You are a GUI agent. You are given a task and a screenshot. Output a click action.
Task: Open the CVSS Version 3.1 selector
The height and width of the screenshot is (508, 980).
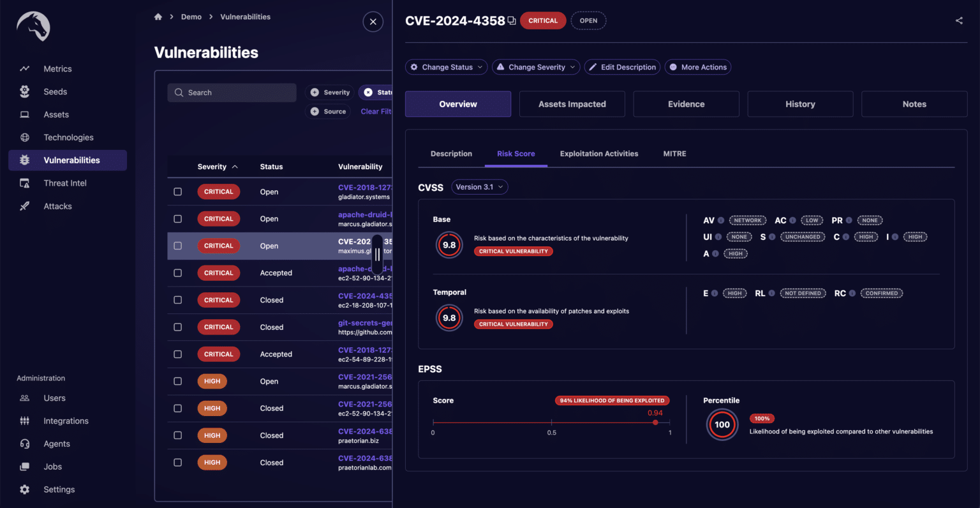point(479,187)
